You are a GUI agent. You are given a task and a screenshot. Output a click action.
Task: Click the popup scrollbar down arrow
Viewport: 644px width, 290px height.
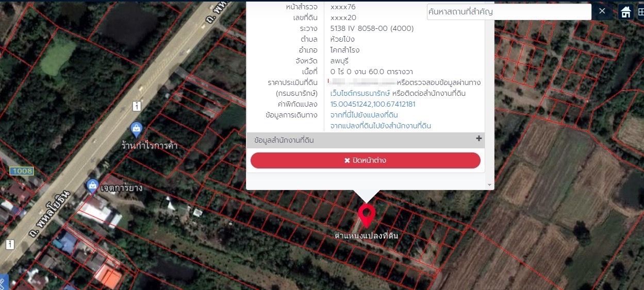pos(489,185)
